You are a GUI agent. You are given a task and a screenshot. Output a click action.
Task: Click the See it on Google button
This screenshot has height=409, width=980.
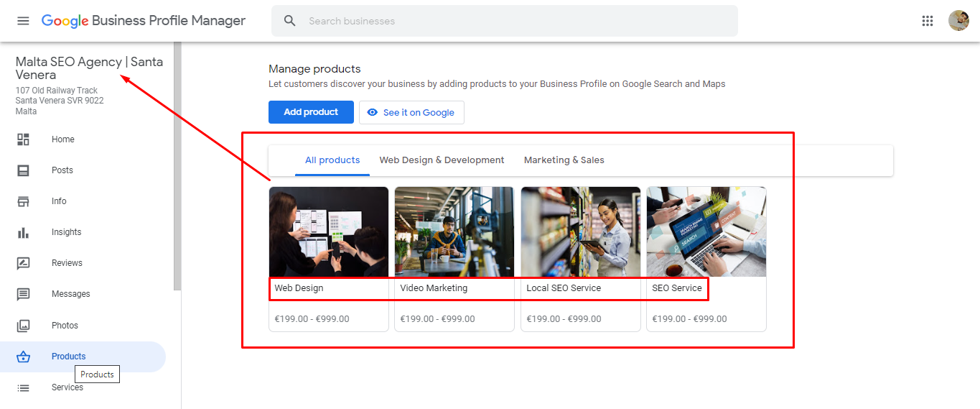point(411,112)
